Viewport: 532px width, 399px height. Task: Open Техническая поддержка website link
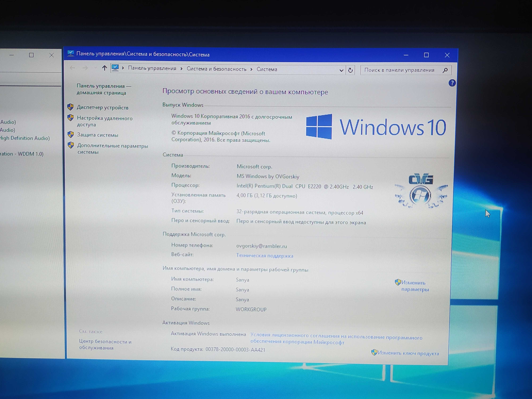pyautogui.click(x=265, y=255)
